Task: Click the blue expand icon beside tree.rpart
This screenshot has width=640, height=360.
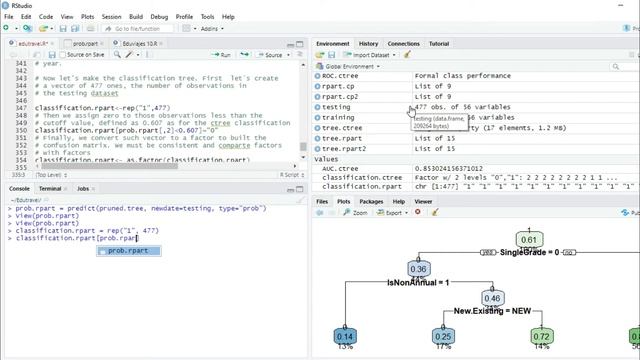Action: pyautogui.click(x=317, y=138)
